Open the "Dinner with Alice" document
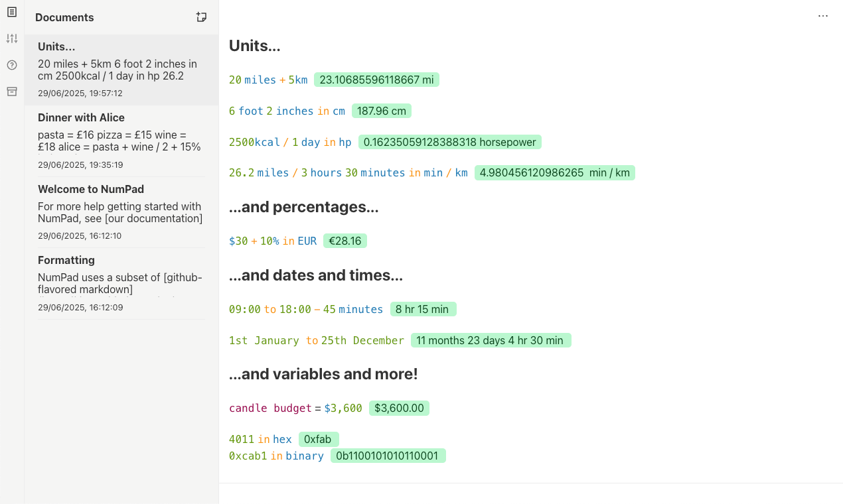 (121, 141)
